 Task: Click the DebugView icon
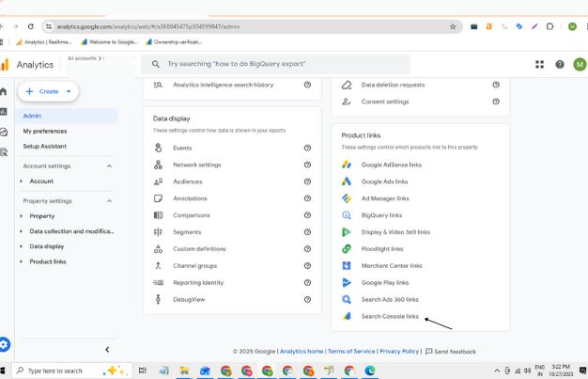click(158, 299)
